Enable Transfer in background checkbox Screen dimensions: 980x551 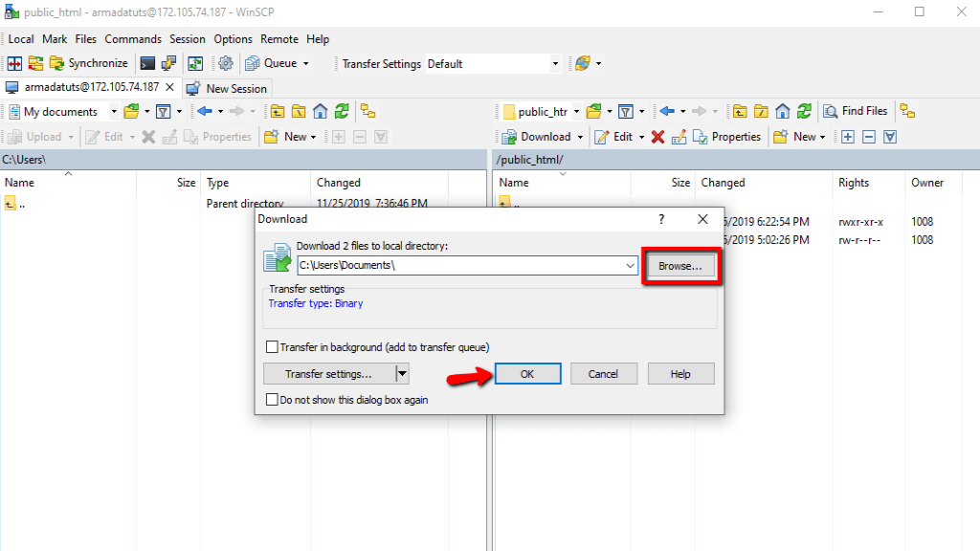272,346
